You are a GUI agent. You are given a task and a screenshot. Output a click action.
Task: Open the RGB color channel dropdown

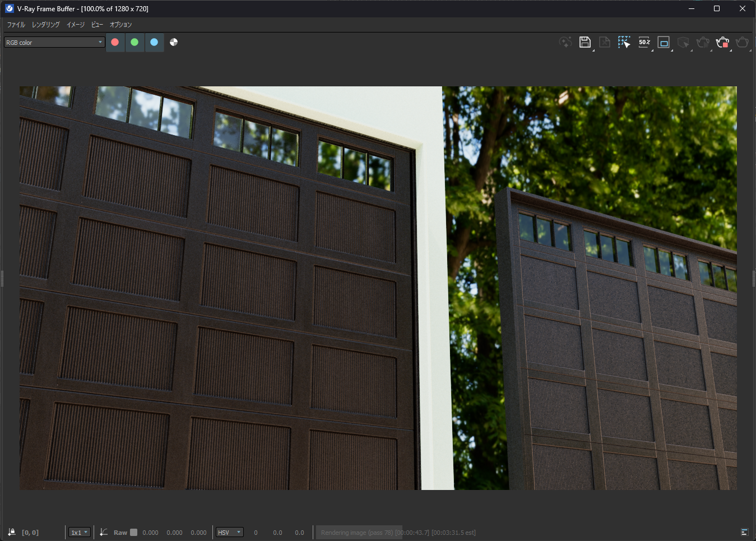[x=54, y=43]
